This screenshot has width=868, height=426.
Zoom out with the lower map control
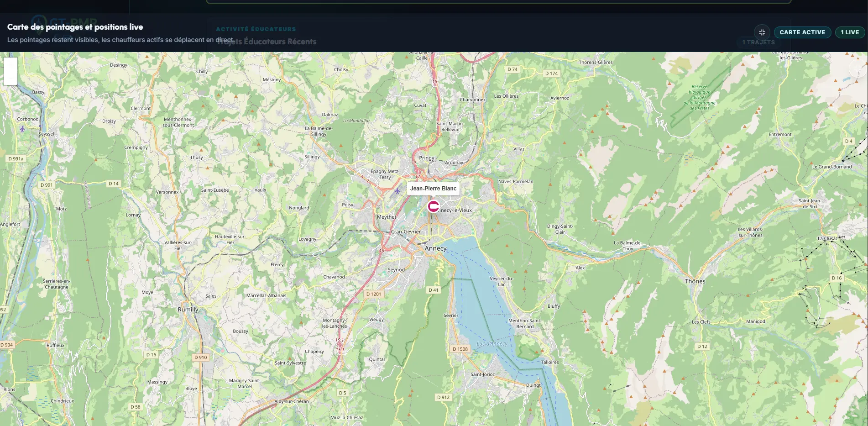[10, 78]
